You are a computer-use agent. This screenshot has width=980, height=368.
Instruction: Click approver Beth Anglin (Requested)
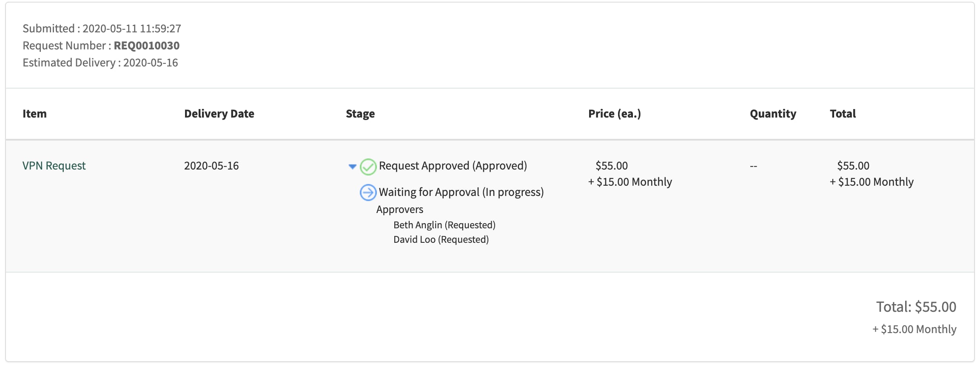(x=444, y=225)
